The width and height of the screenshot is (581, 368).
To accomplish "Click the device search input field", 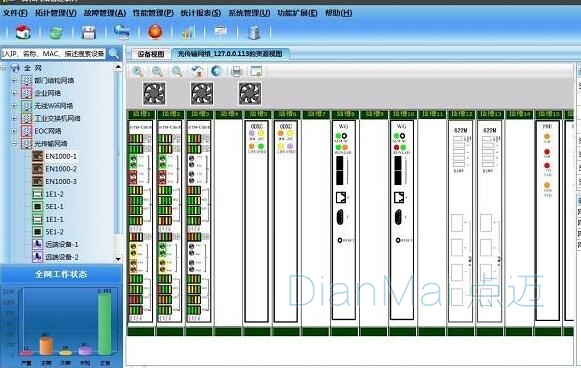I will tap(53, 54).
